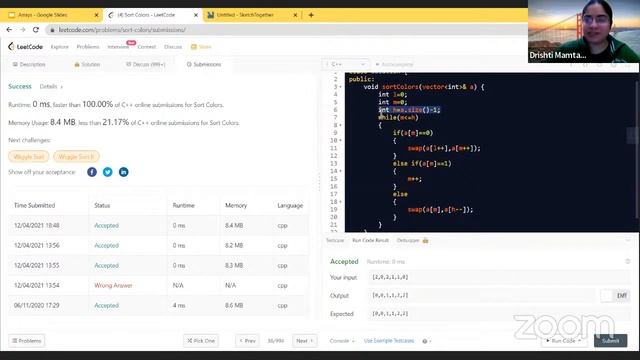Open the Wrong Answer submission from 13:54

113,285
